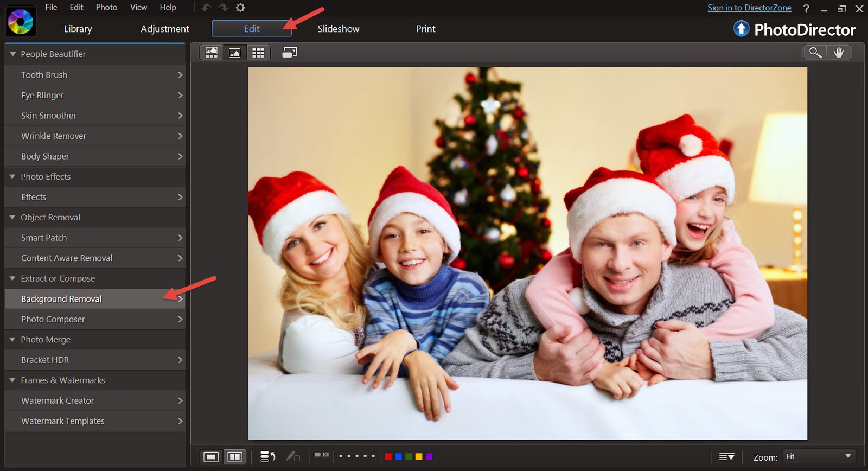Set rating to five star dot

(373, 456)
